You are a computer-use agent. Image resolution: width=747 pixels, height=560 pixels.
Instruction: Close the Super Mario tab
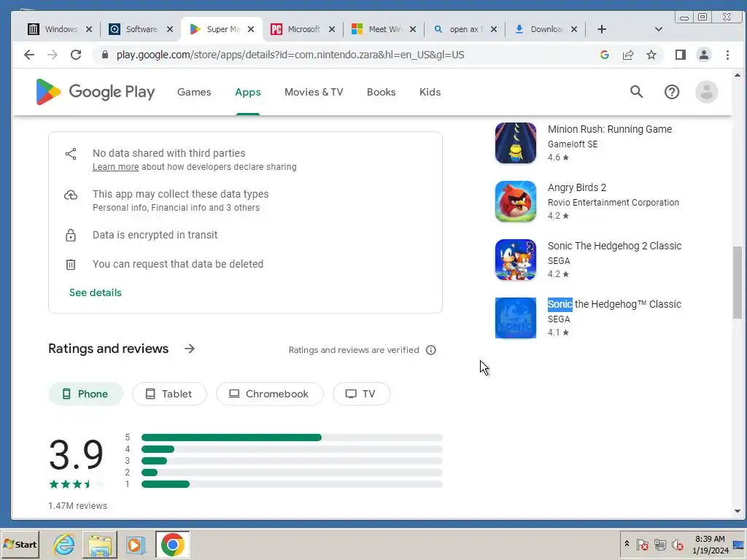tap(251, 29)
